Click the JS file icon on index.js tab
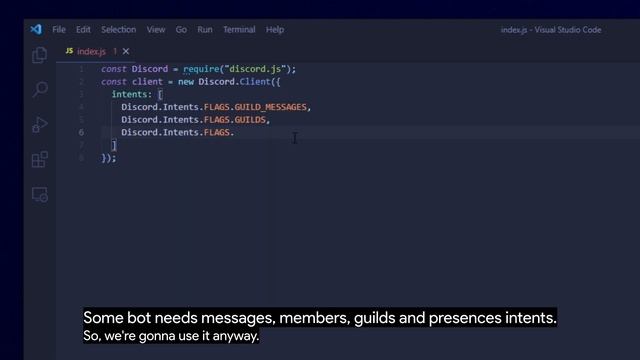Image resolution: width=640 pixels, height=360 pixels. 69,51
